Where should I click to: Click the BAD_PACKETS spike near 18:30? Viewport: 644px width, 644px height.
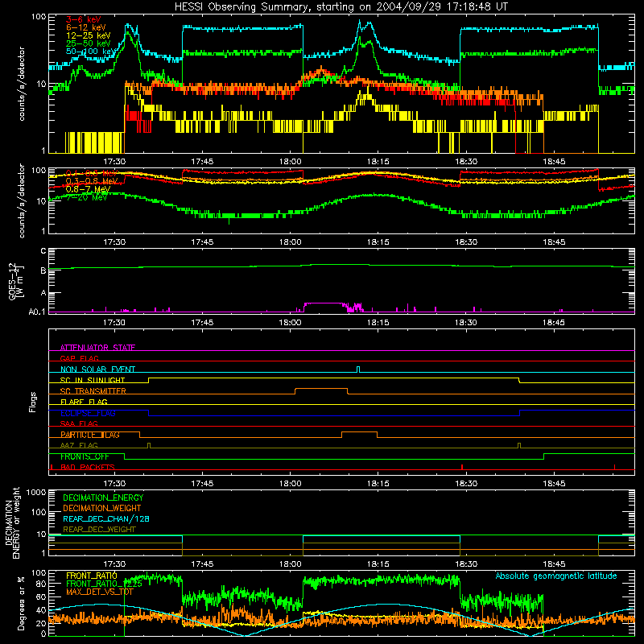tap(462, 467)
